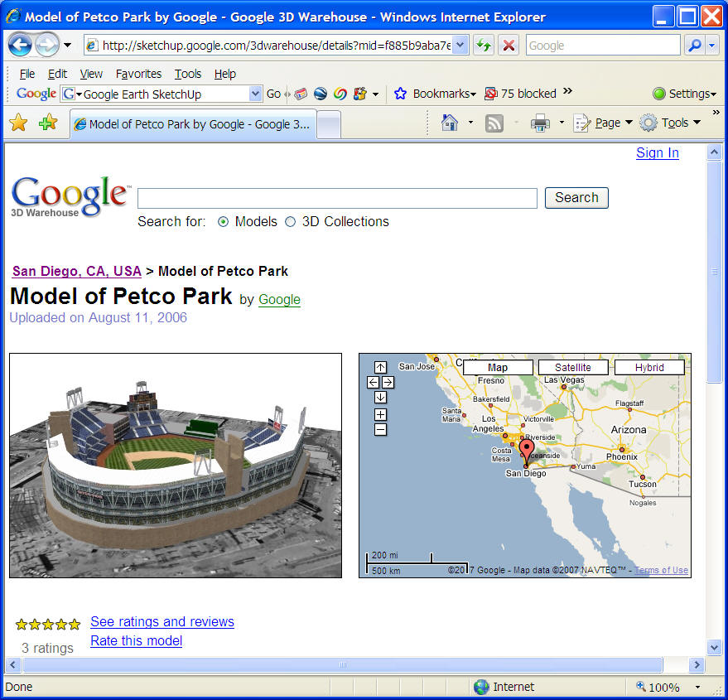Click the Google 3D Warehouse logo

pos(70,196)
